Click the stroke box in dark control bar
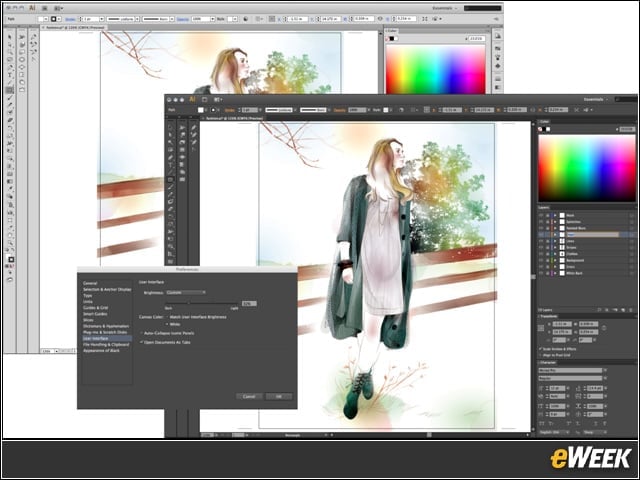The height and width of the screenshot is (480, 640). click(x=213, y=110)
